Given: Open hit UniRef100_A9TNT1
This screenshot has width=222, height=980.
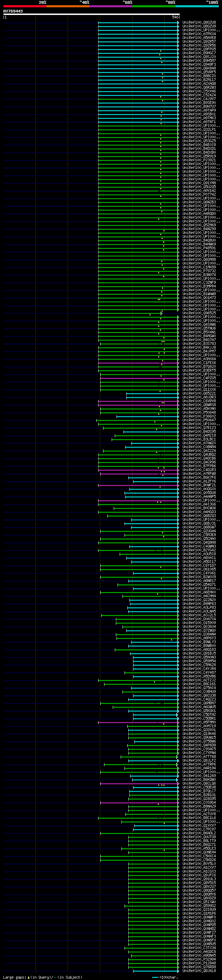Looking at the screenshot, I should click(199, 122).
